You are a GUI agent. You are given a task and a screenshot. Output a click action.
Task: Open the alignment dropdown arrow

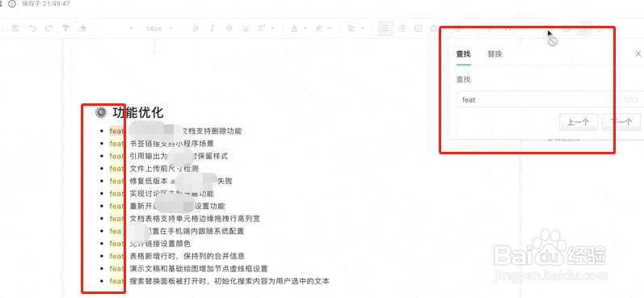click(363, 28)
